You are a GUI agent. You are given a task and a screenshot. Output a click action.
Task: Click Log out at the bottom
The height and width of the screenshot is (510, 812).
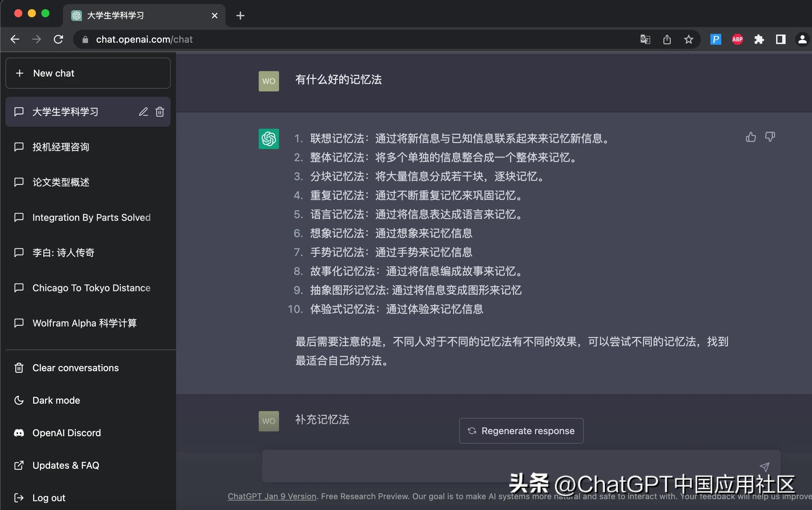click(x=49, y=497)
